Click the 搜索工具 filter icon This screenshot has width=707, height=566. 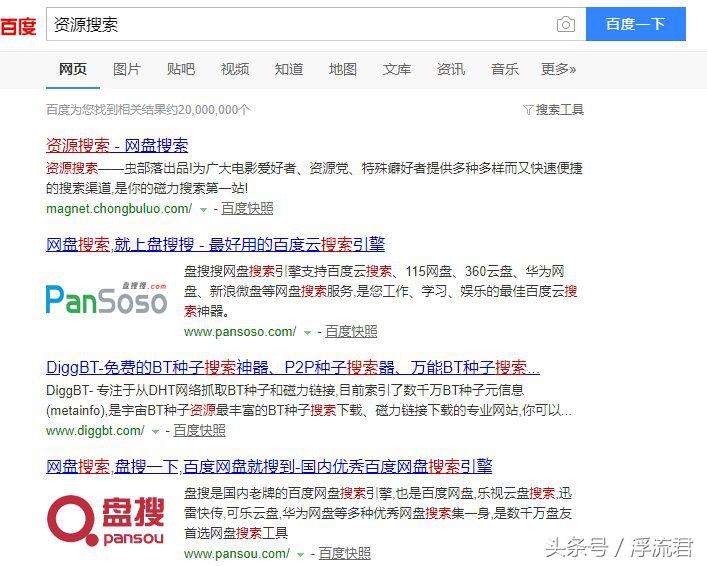click(x=528, y=110)
